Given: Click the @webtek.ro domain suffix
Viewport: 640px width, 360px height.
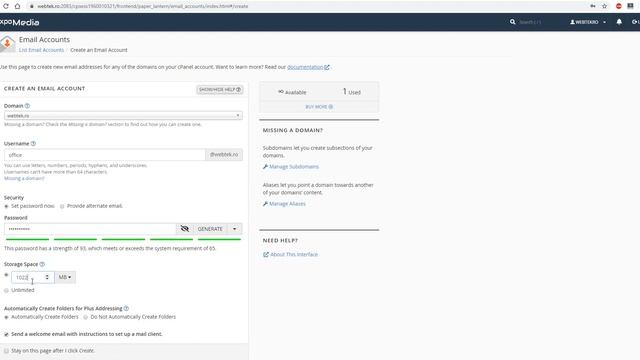Looking at the screenshot, I should point(224,155).
